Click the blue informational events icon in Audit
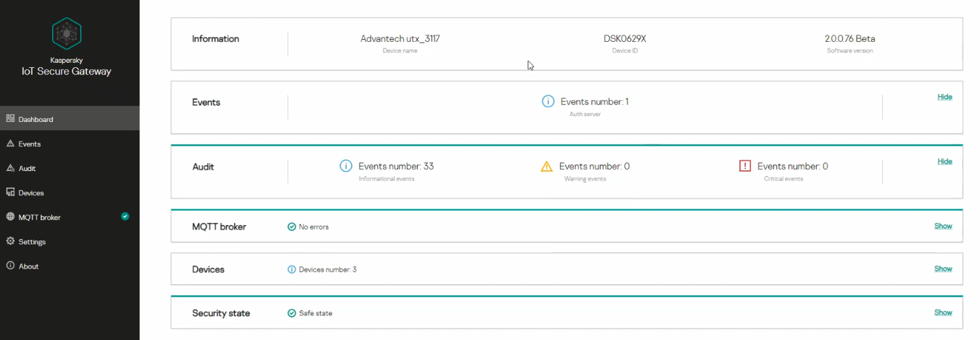Viewport: 980px width, 340px height. point(346,167)
